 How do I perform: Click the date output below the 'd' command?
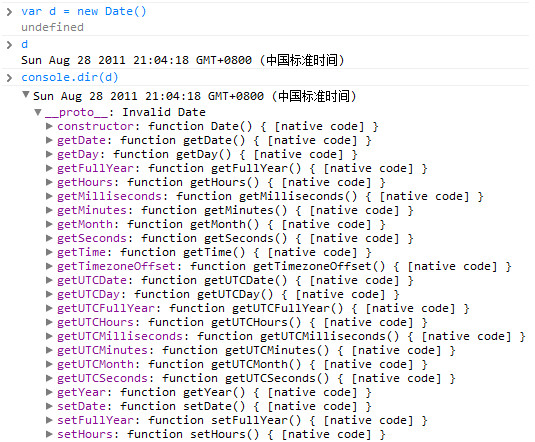[x=183, y=60]
